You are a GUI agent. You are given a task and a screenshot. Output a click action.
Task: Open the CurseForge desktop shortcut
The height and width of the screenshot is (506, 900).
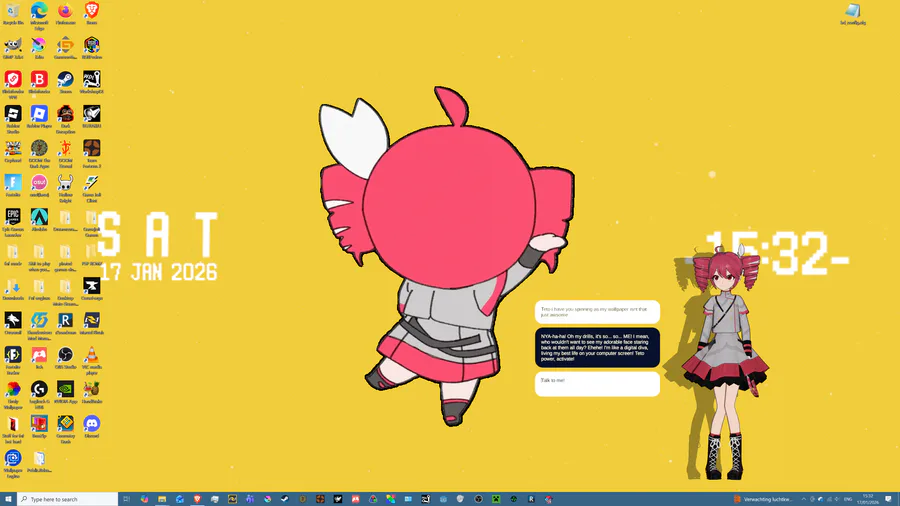(92, 289)
